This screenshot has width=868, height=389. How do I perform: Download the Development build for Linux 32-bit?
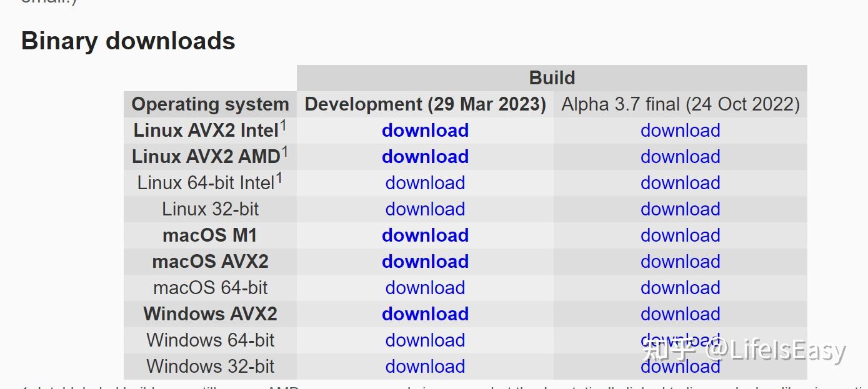coord(425,209)
